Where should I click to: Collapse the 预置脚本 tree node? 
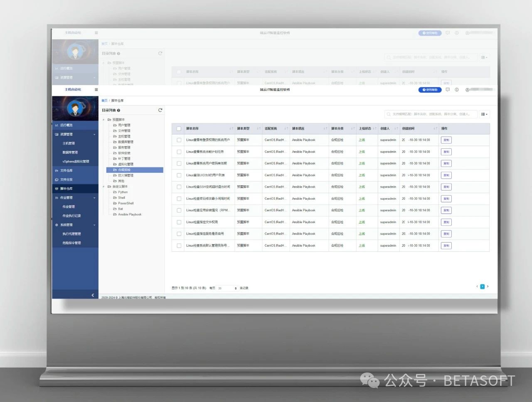point(104,120)
